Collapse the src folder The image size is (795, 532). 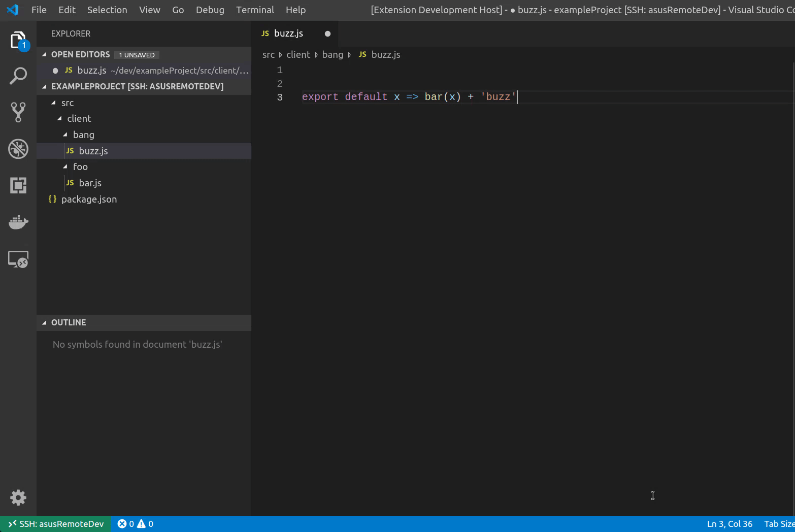click(53, 103)
